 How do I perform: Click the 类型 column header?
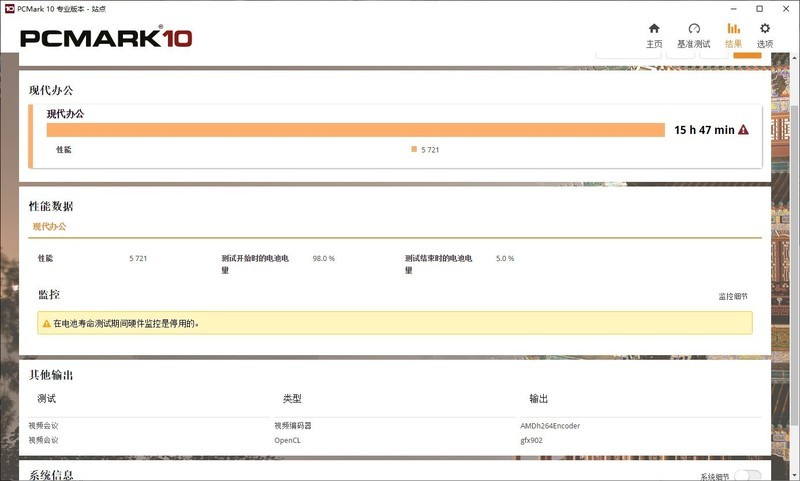[292, 398]
